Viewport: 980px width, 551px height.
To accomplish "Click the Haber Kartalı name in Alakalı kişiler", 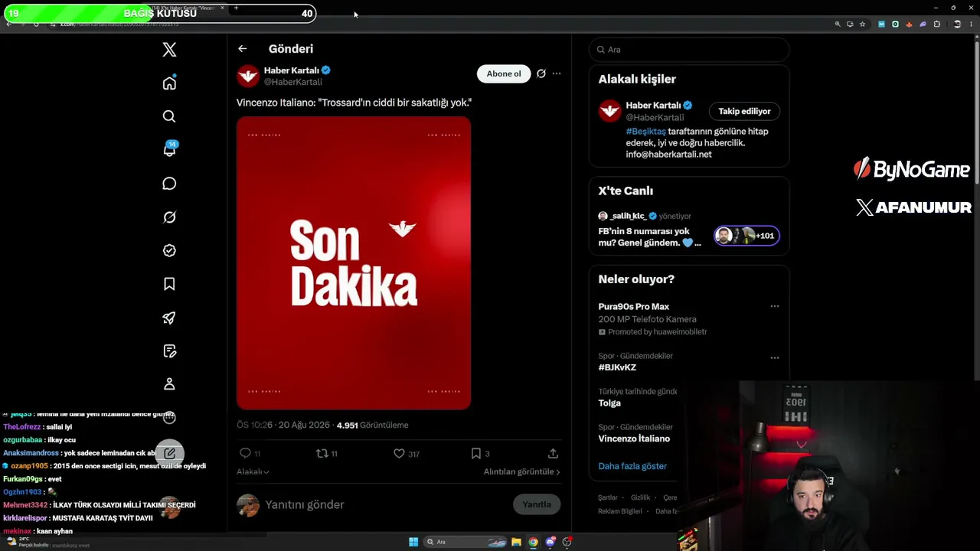I will [653, 106].
